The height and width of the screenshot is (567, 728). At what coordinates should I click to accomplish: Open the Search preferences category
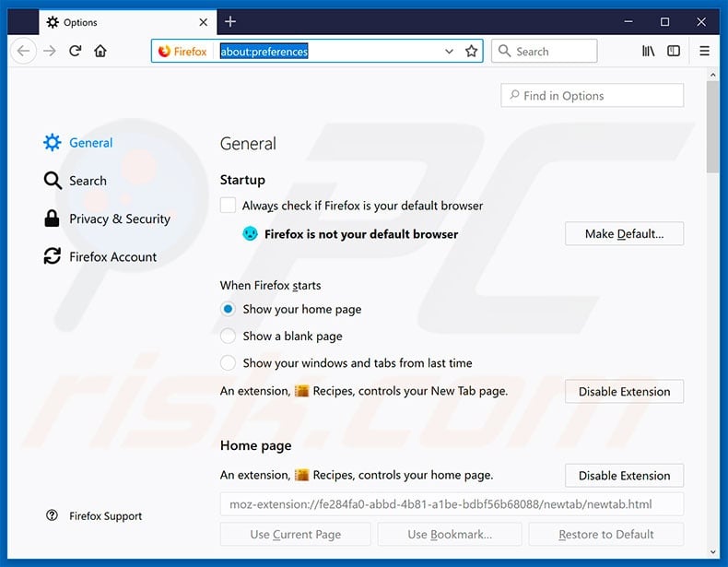coord(76,181)
